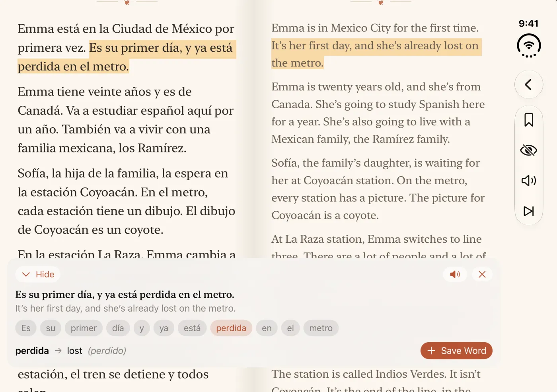
Task: Select the word chip "ya"
Action: coord(164,328)
